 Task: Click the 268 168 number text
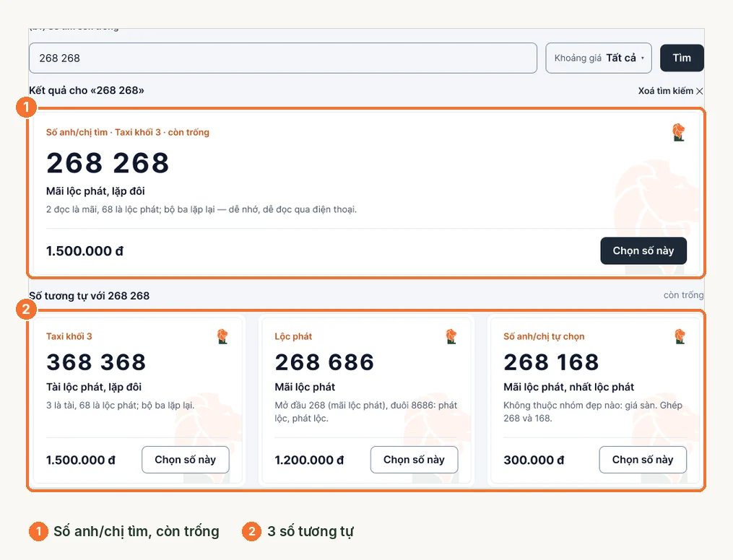pos(551,362)
